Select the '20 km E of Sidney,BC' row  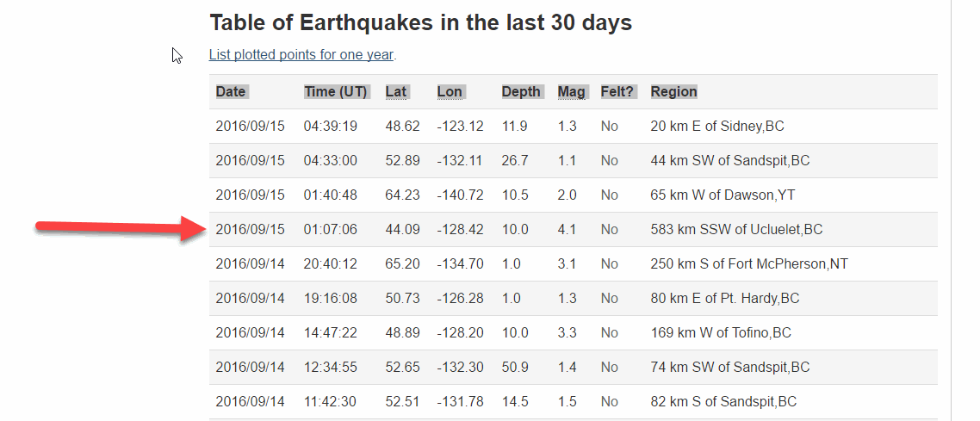click(x=716, y=127)
